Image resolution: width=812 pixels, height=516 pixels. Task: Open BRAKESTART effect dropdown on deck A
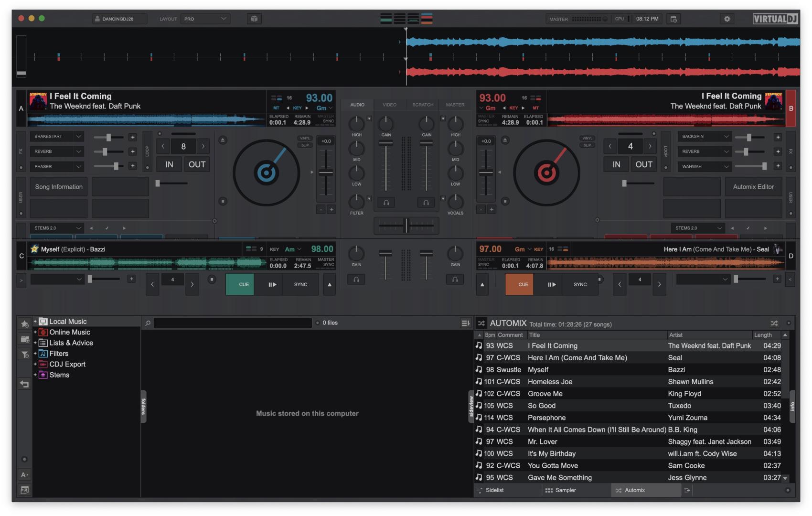tap(57, 137)
